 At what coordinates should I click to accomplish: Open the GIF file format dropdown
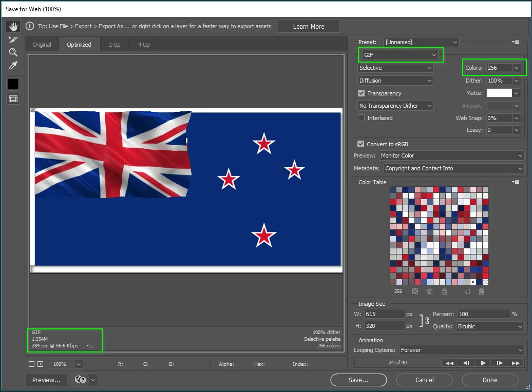(x=400, y=54)
